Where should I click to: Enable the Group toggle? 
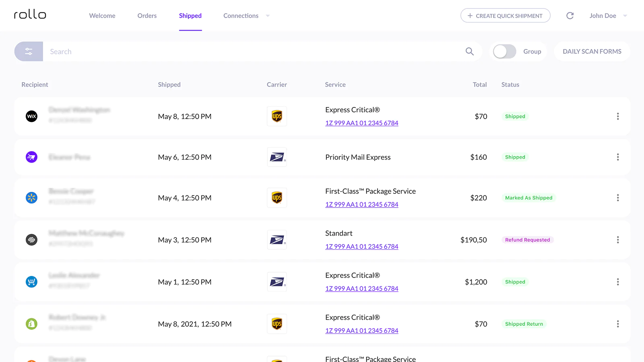click(x=504, y=51)
